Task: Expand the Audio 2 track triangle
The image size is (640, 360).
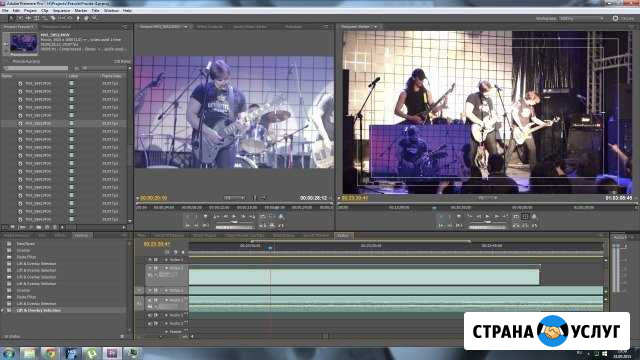Action: (166, 315)
